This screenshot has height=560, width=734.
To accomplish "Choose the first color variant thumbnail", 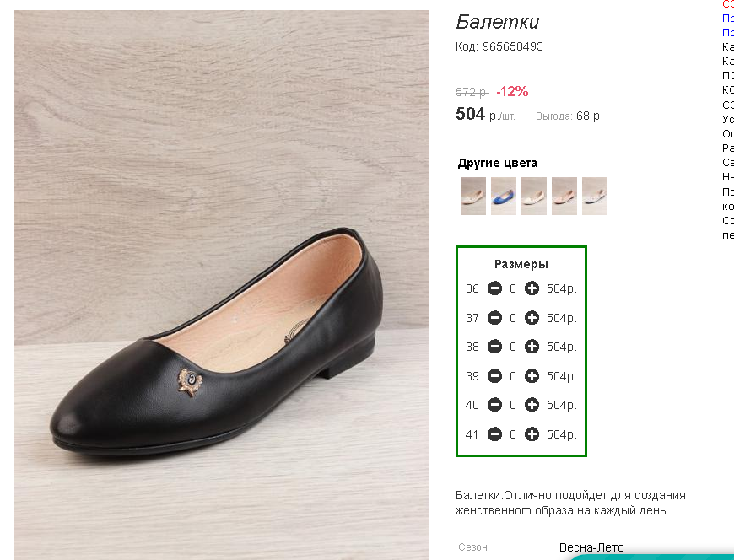I will pyautogui.click(x=473, y=196).
